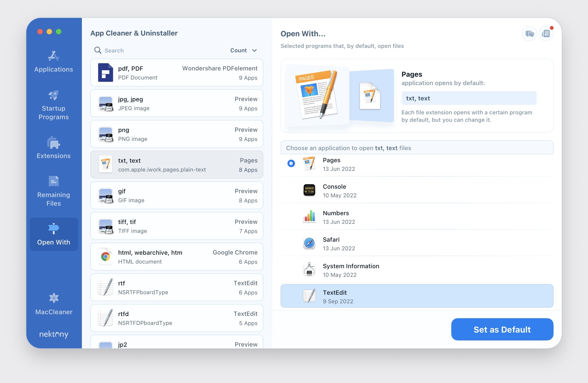Go to Extensions puzzle icon
This screenshot has height=383, width=588.
pos(53,143)
